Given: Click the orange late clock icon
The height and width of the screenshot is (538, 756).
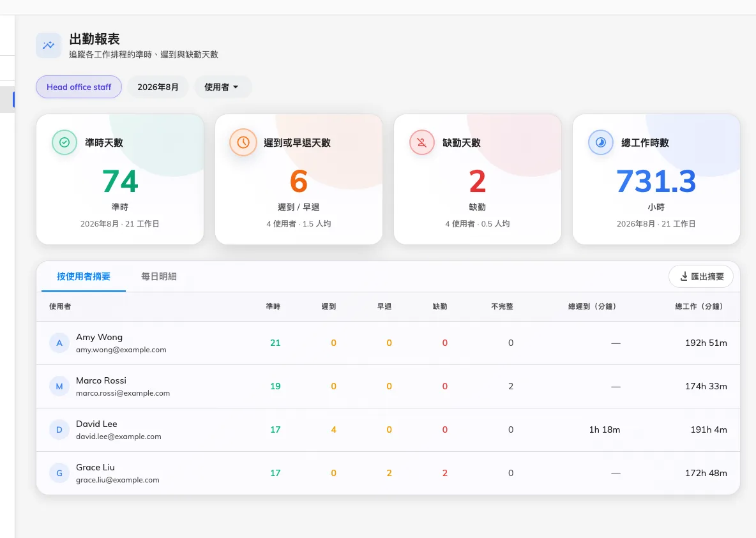Looking at the screenshot, I should (x=243, y=143).
